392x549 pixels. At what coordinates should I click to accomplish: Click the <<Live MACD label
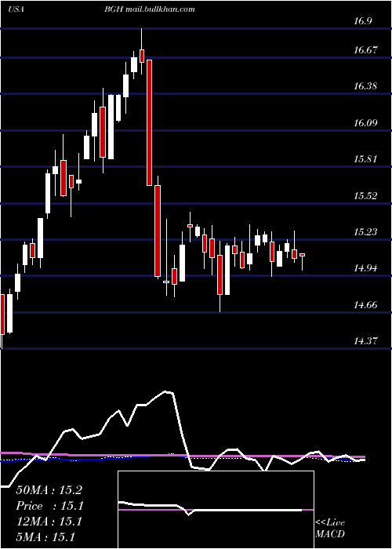330,528
